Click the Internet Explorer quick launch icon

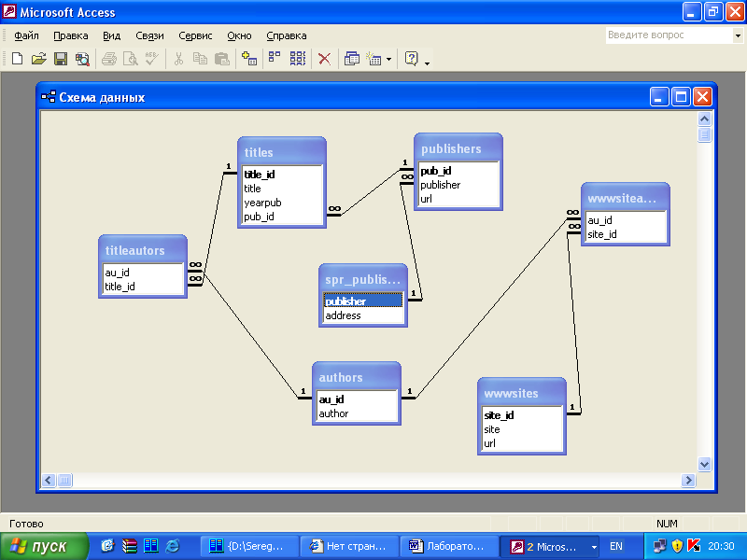pos(172,546)
